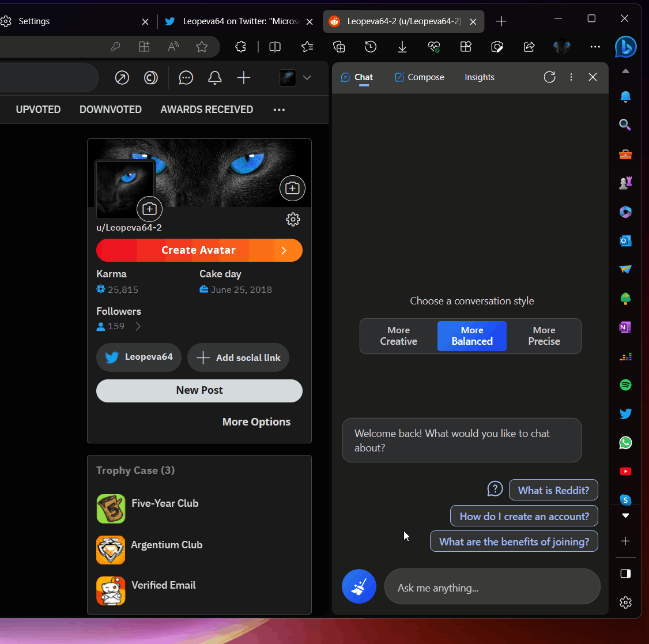Click the What is Reddit? suggestion
Image resolution: width=649 pixels, height=644 pixels.
click(x=553, y=491)
